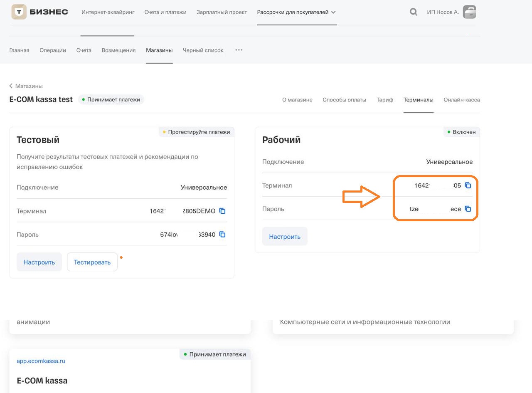Screen dimensions: 532x393
Task: Copy the working terminal ID
Action: pyautogui.click(x=468, y=185)
